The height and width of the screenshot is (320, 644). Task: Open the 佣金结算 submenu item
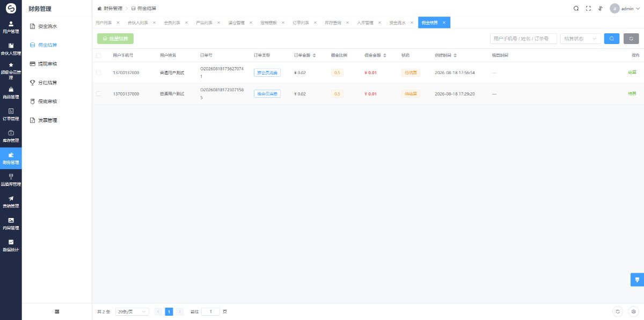57,45
